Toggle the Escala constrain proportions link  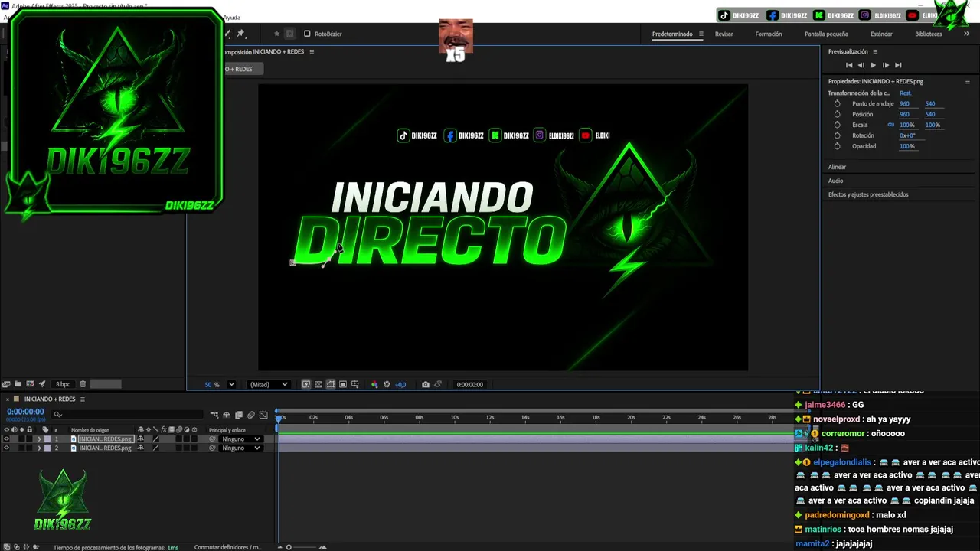click(890, 125)
